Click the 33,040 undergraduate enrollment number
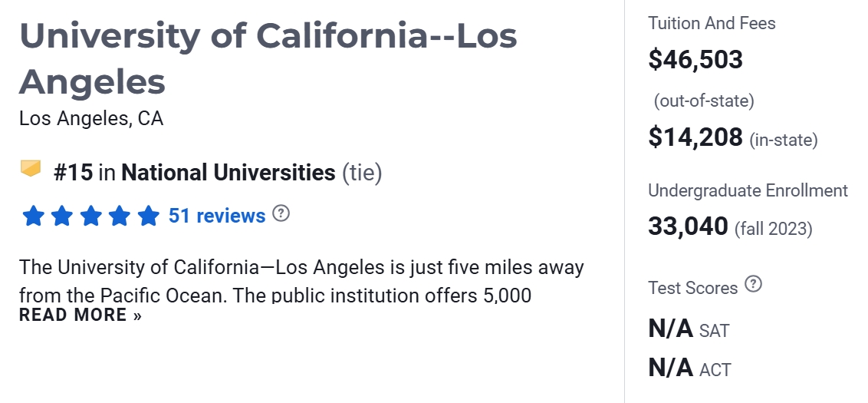The width and height of the screenshot is (868, 403). 688,226
